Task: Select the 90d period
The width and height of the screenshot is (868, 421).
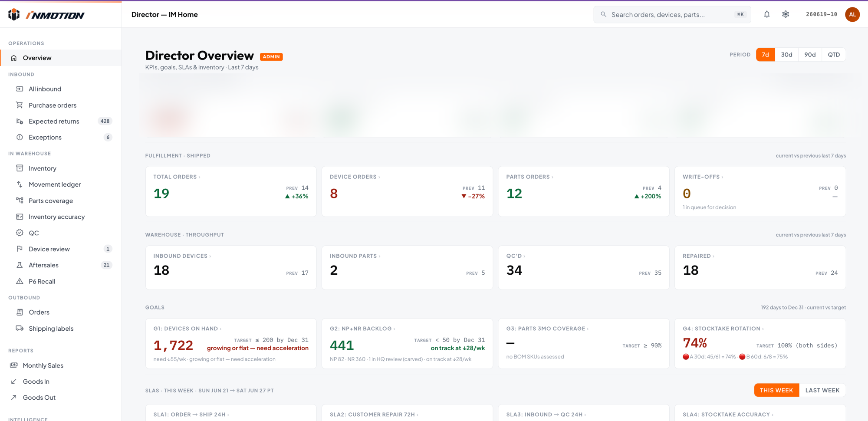Action: [x=810, y=55]
